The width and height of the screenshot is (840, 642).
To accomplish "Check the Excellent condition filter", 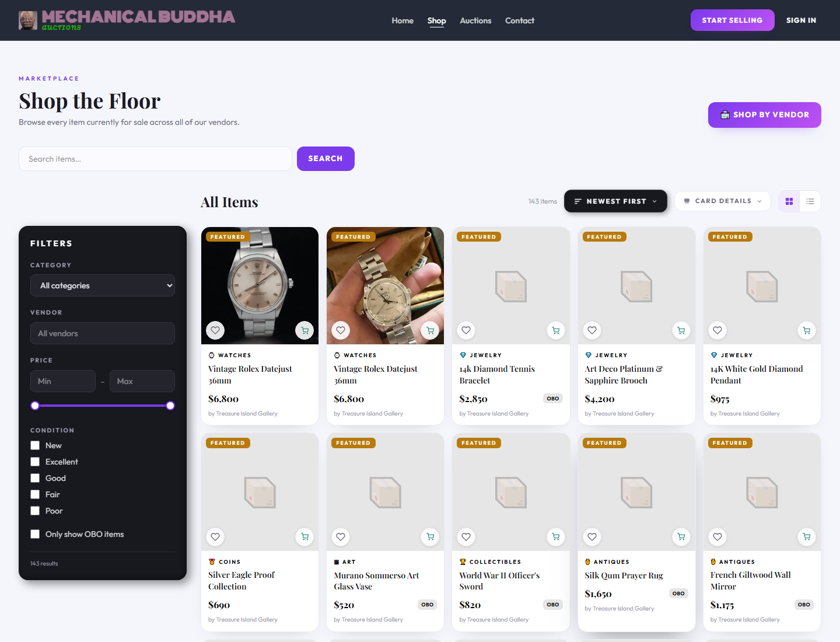I will (x=35, y=462).
